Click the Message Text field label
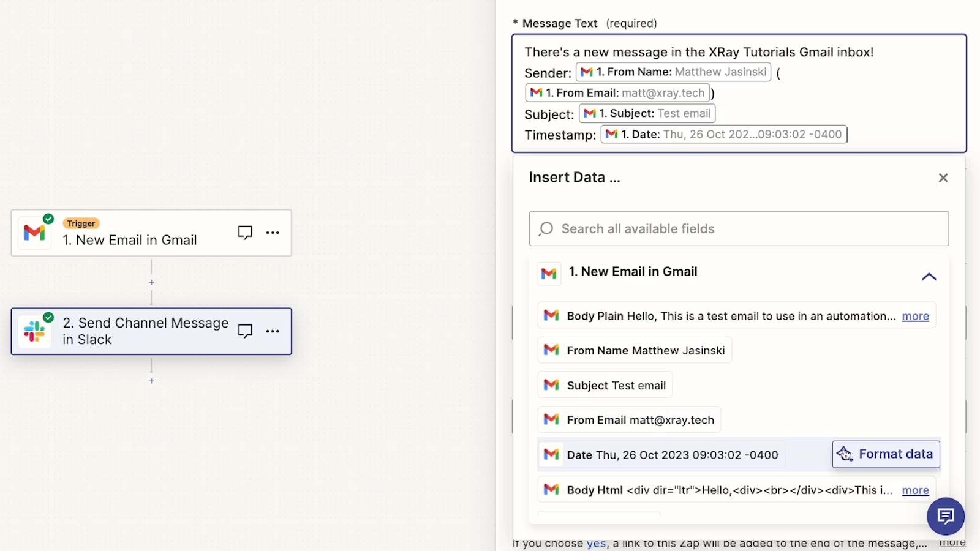Viewport: 980px width, 551px height. point(560,23)
